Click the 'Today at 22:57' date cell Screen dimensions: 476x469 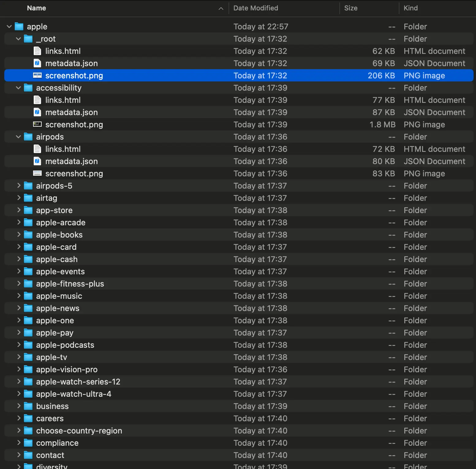(261, 27)
